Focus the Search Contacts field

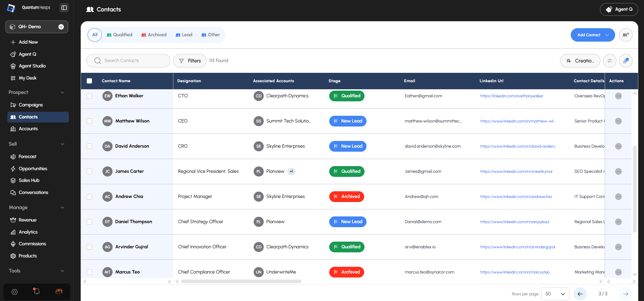tap(128, 61)
